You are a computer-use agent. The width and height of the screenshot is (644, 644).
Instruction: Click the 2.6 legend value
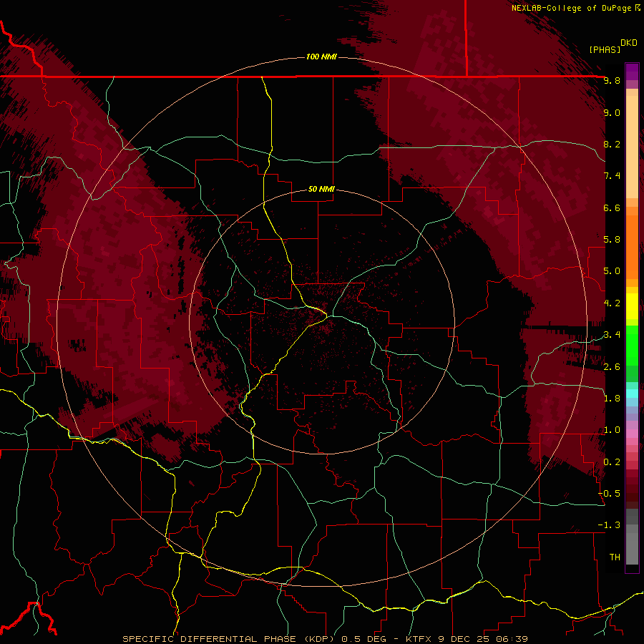tap(612, 367)
